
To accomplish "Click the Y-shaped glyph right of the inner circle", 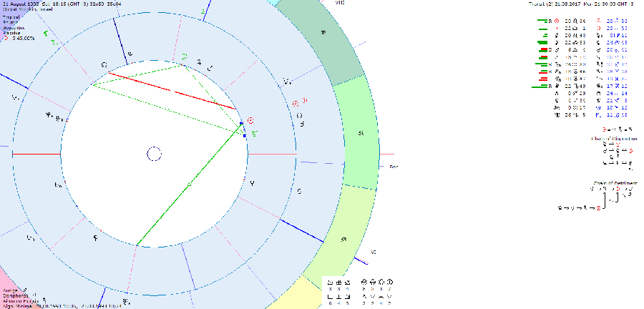I will [x=252, y=184].
